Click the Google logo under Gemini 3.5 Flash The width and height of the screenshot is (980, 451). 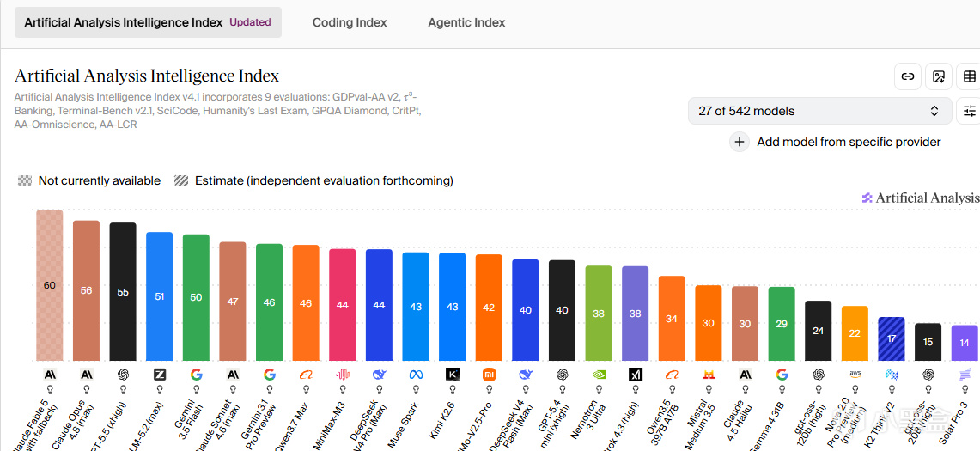pos(196,375)
